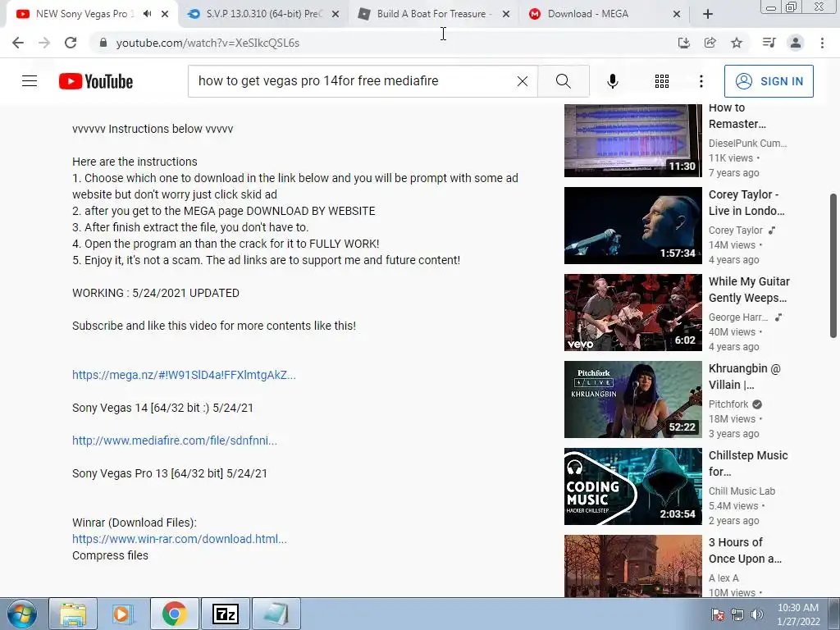Image resolution: width=840 pixels, height=630 pixels.
Task: Click the Action Center flag icon
Action: (x=717, y=614)
